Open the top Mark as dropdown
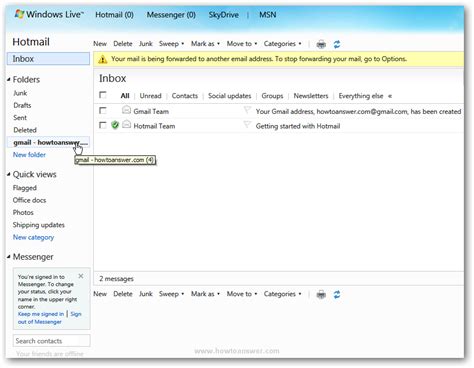Viewport: 474px width, 368px height. click(205, 44)
